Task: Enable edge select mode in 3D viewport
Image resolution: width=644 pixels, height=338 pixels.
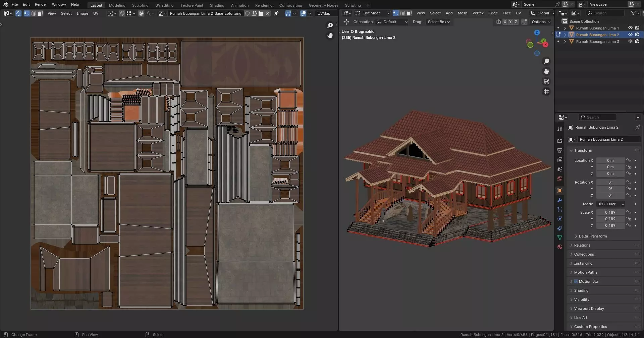Action: coord(402,13)
